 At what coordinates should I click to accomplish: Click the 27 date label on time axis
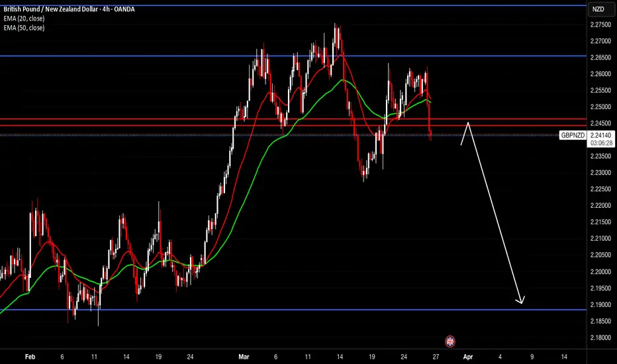click(436, 357)
